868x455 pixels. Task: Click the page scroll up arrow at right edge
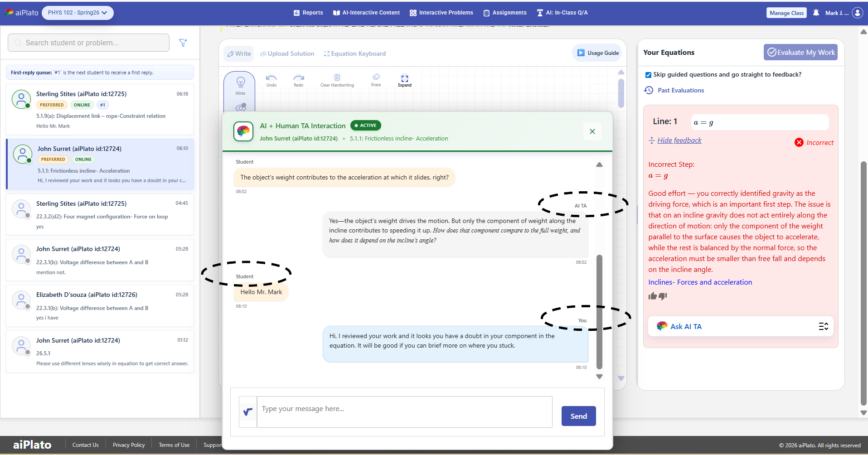point(863,32)
